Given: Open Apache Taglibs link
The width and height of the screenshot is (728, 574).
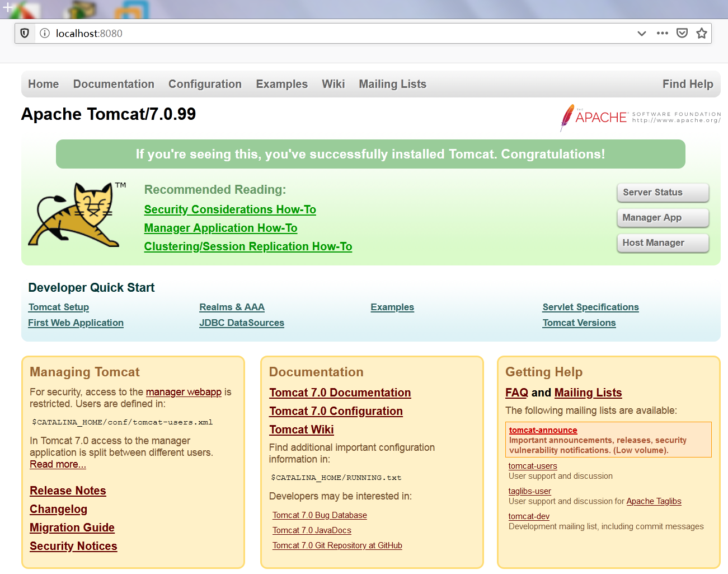Looking at the screenshot, I should [x=654, y=501].
